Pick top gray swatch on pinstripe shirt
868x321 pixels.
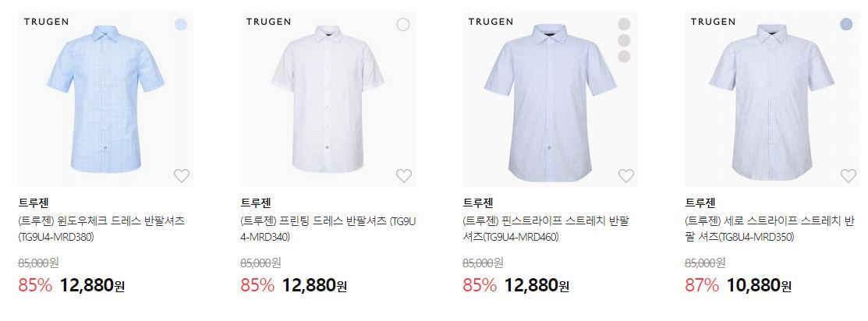[625, 24]
